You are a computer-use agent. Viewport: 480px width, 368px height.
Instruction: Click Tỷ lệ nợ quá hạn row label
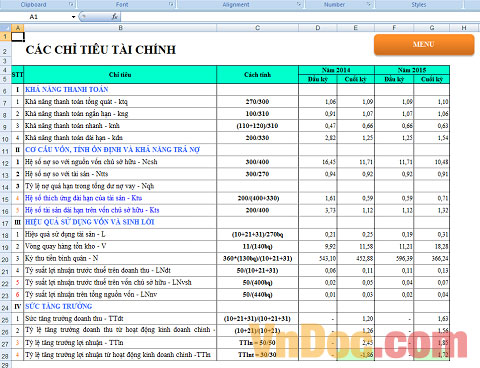click(x=89, y=186)
